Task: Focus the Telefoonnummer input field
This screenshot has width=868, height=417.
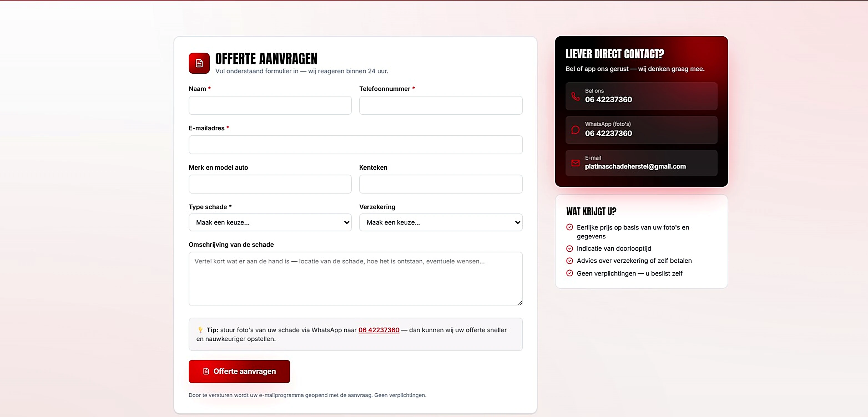Action: coord(441,105)
